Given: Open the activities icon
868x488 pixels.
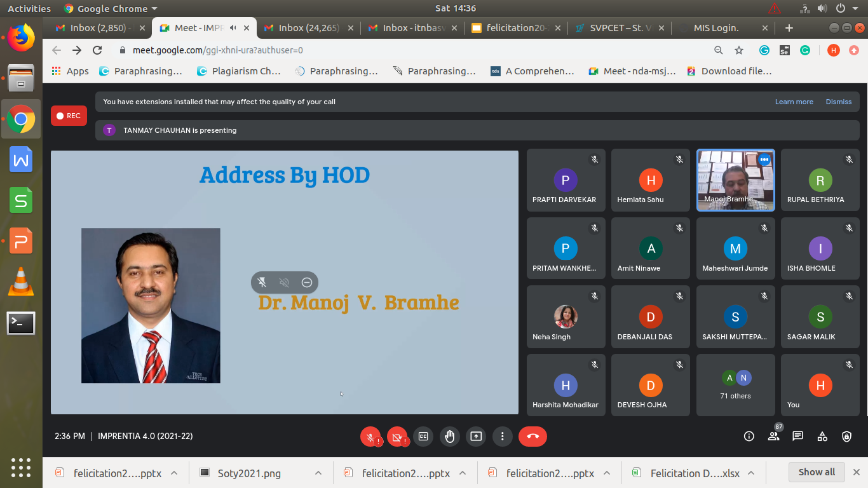Looking at the screenshot, I should coord(822,437).
